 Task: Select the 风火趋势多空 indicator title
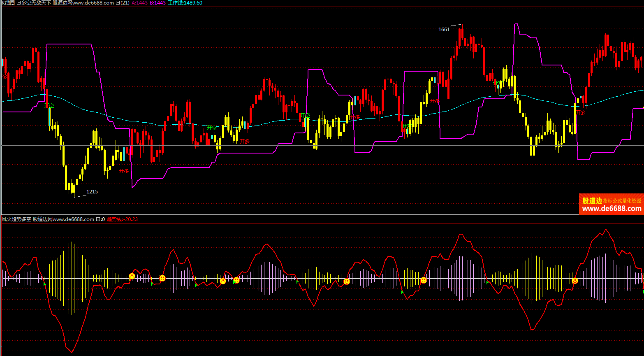[16, 219]
